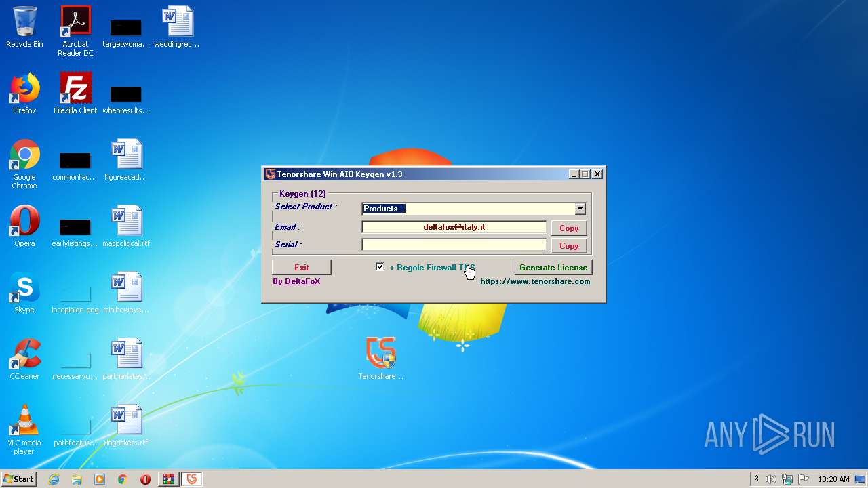The image size is (868, 488).
Task: Click Tenorshare keygen taskbar button
Action: coord(192,479)
